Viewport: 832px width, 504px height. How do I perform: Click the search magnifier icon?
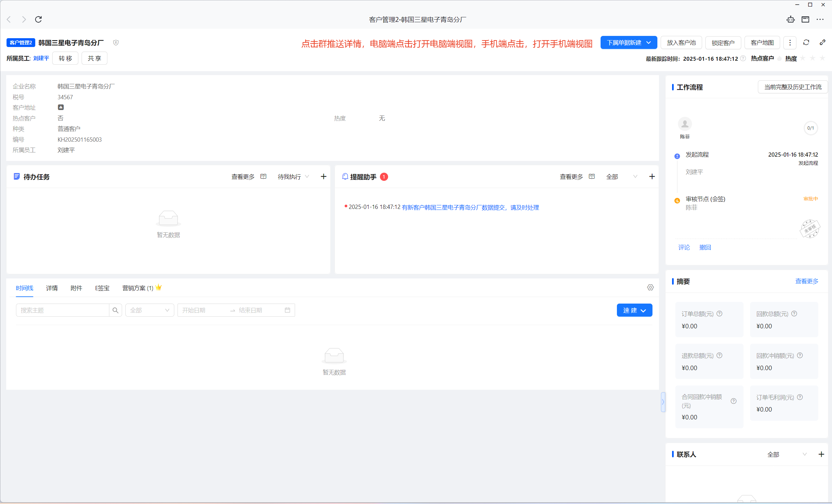click(116, 310)
